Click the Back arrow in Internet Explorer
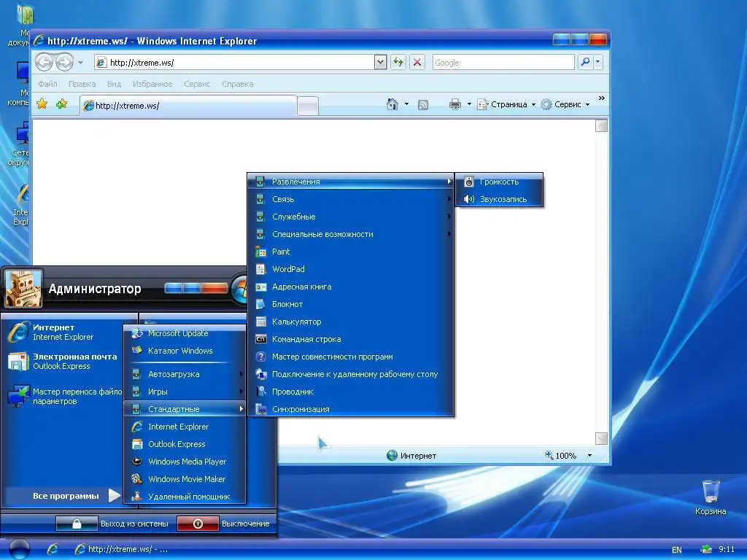Viewport: 747px width, 560px height. click(44, 62)
